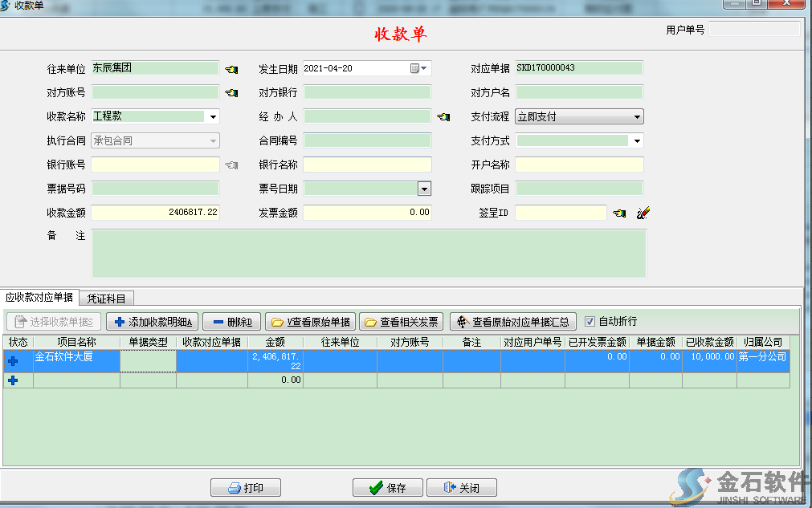Click the 添加收款明细 button
The image size is (812, 508).
pos(152,322)
